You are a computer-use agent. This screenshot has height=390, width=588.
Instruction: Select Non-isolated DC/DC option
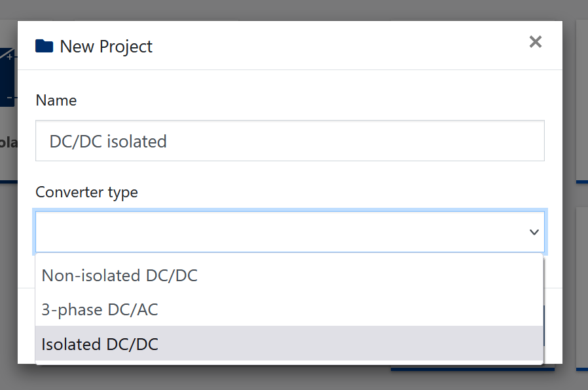(119, 275)
